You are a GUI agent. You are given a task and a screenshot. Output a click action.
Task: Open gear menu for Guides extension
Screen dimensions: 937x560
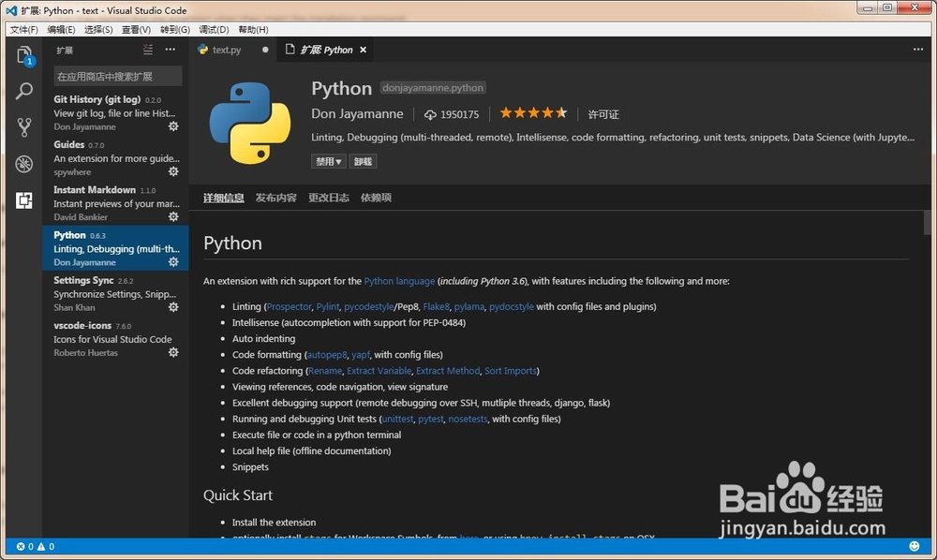[173, 171]
